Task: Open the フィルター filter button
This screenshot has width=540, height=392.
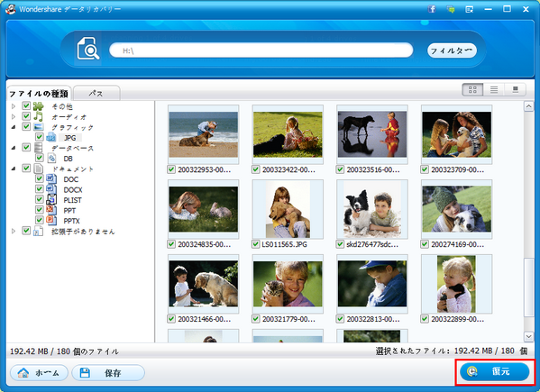Action: 452,50
